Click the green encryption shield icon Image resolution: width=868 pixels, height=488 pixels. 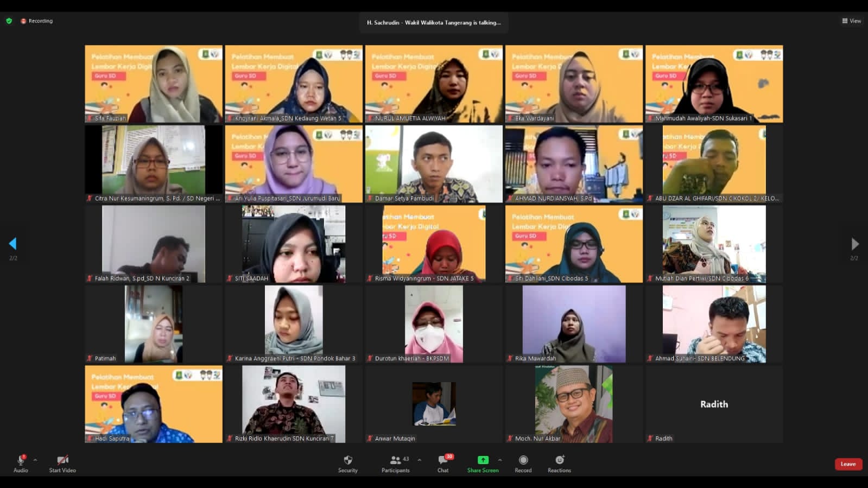[9, 21]
